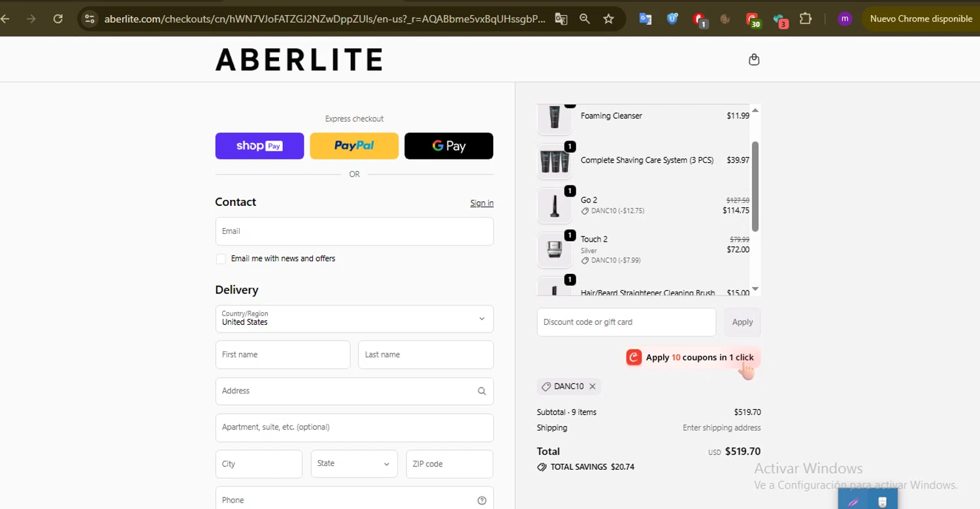
Task: Click the Nuevo Chrome disponible button
Action: 921,19
